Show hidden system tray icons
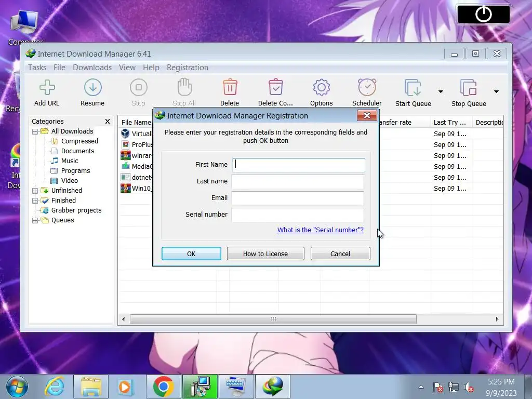 (x=421, y=387)
